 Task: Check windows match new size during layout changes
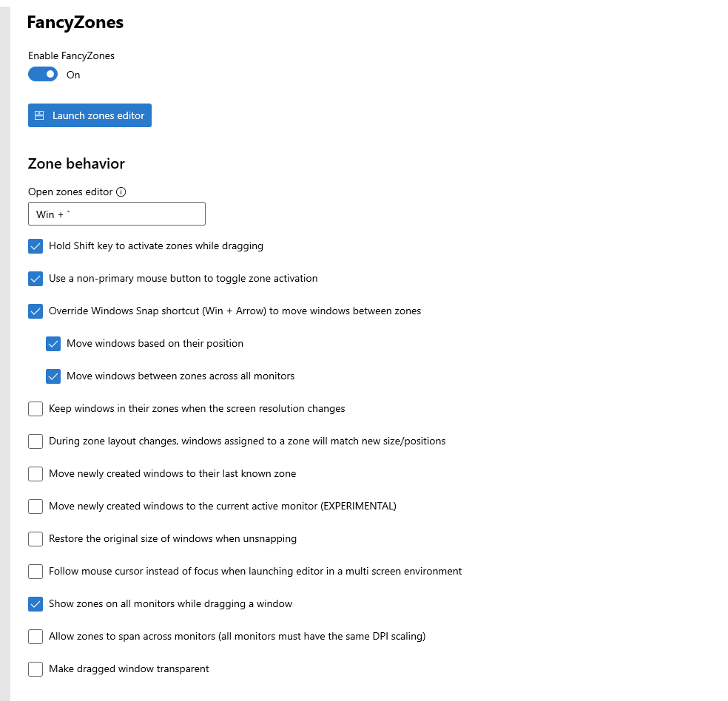click(35, 441)
